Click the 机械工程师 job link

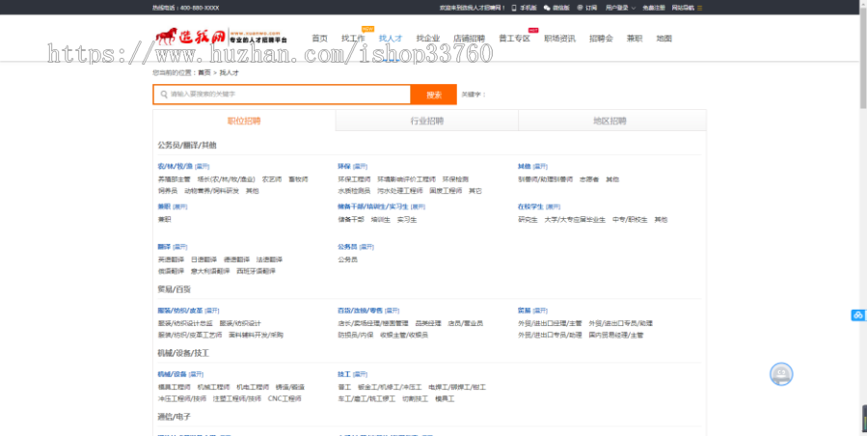point(213,387)
